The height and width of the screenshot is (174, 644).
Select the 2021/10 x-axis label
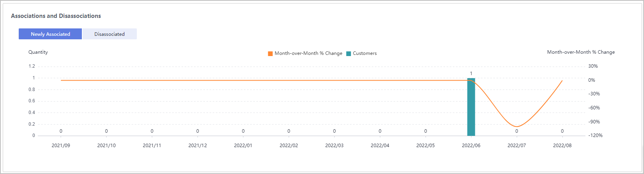[x=106, y=146]
